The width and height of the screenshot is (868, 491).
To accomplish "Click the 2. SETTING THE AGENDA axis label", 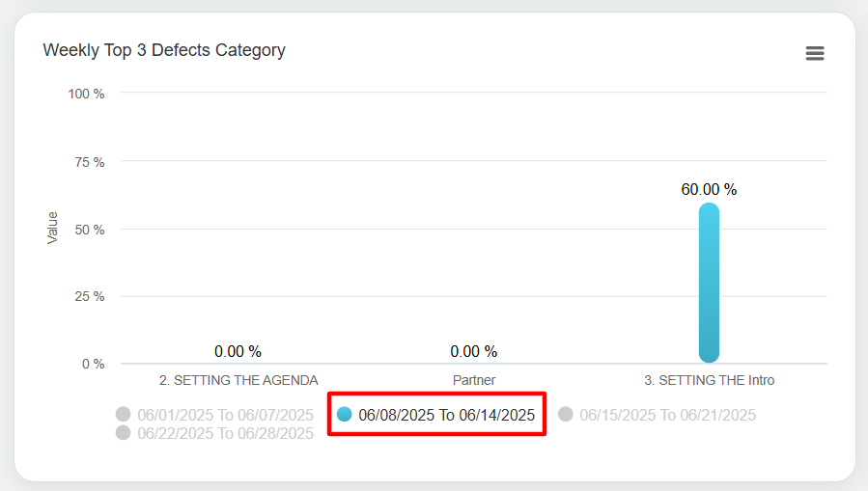I will [238, 380].
